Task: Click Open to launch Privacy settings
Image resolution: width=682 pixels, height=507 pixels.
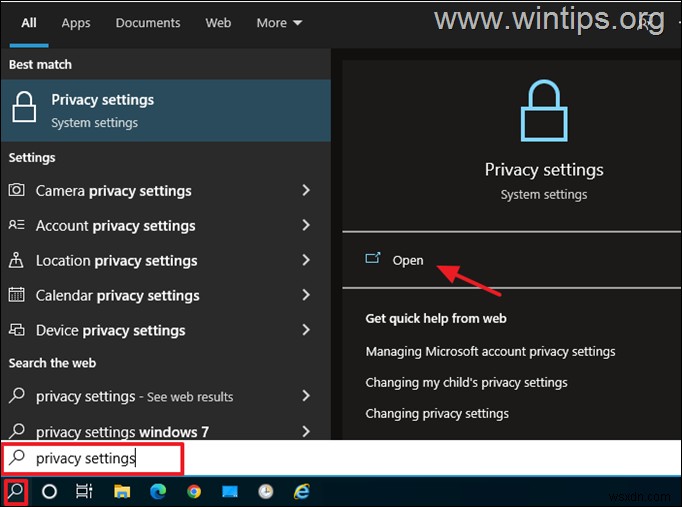Action: 408,260
